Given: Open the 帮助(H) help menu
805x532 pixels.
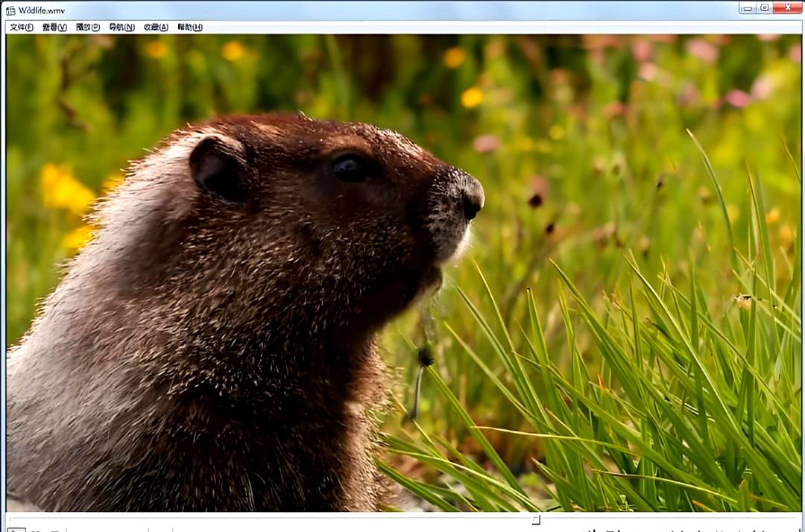Looking at the screenshot, I should 190,28.
